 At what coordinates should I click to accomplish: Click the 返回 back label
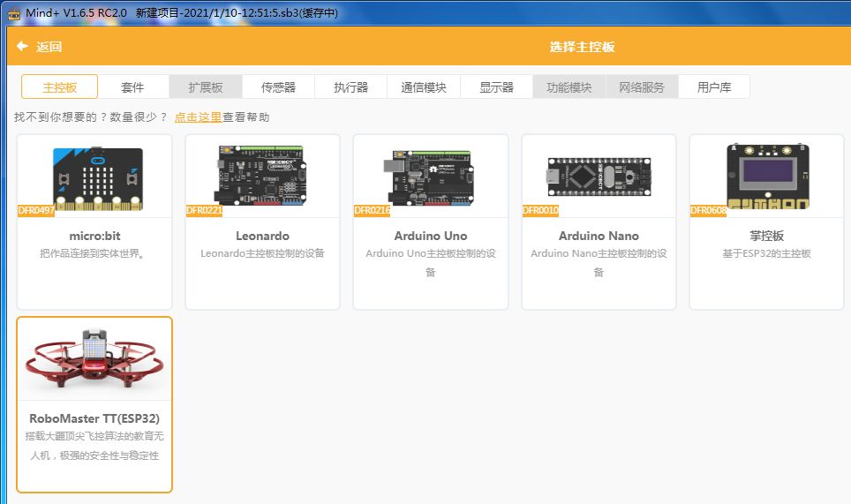49,47
